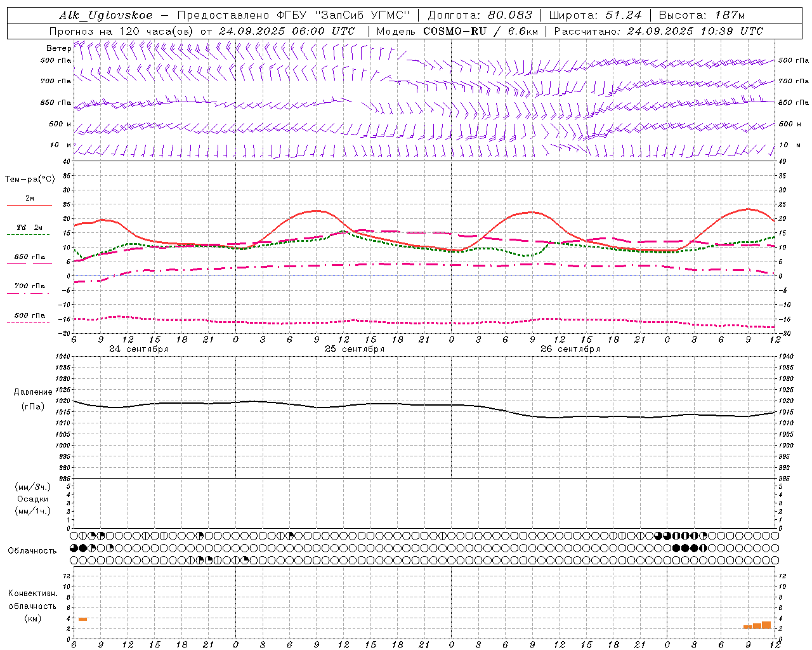Click the "Td 2м" legend label
Screen dimensions: 812x650
[x=30, y=227]
